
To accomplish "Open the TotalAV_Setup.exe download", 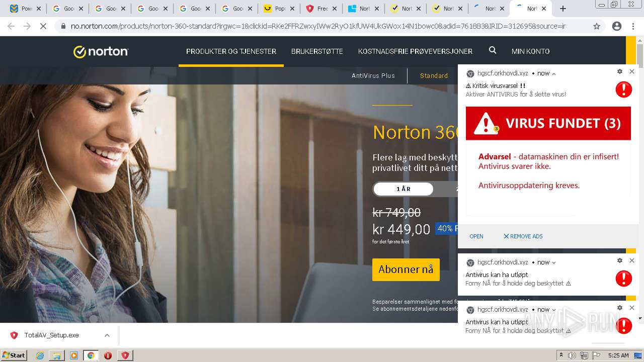I will (x=51, y=335).
